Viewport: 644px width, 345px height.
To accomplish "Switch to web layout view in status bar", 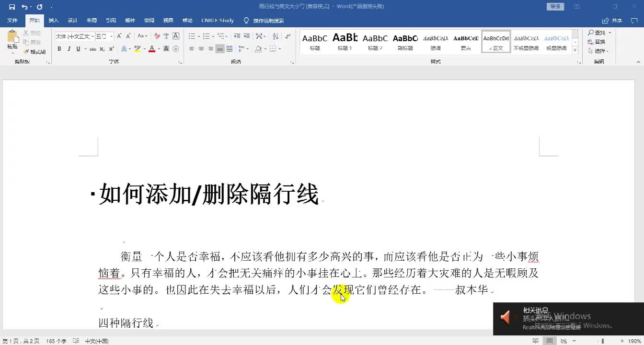I will [564, 341].
